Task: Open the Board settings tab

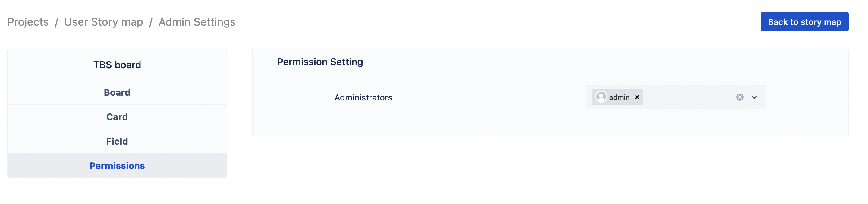Action: tap(117, 92)
